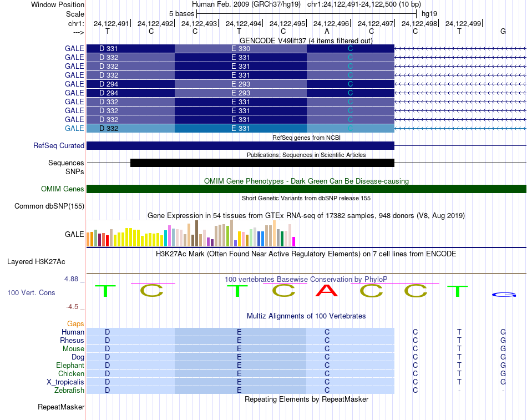Image resolution: width=527 pixels, height=420 pixels.
Task: Click coordinate label 24,122,494
Action: [x=244, y=23]
